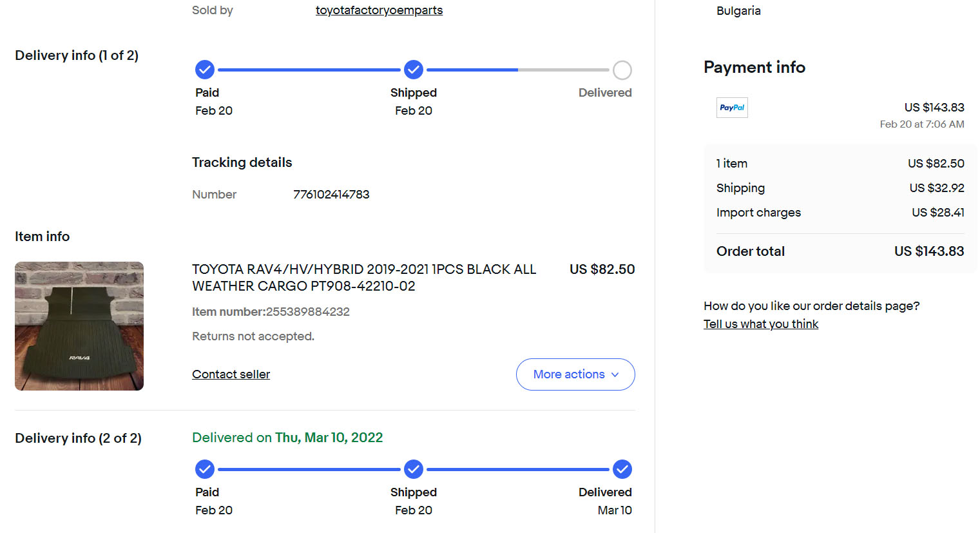The image size is (980, 533).
Task: Click the completed Delivered checkmark in delivery 2
Action: coord(622,469)
